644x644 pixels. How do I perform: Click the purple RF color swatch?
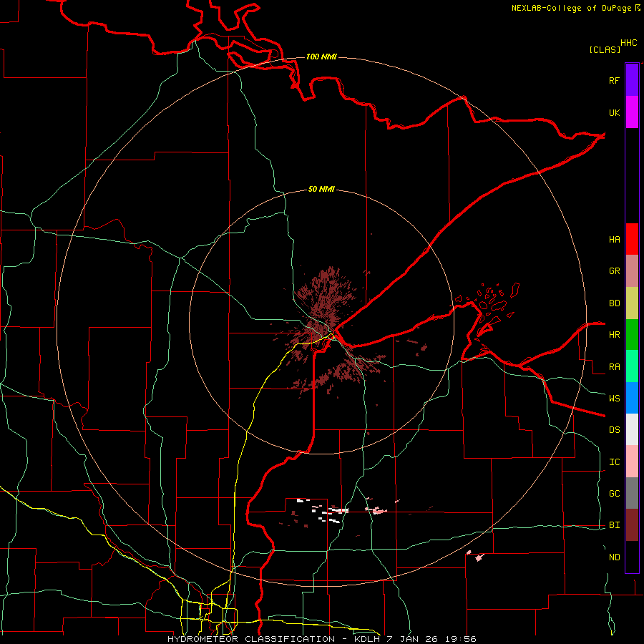click(x=632, y=80)
